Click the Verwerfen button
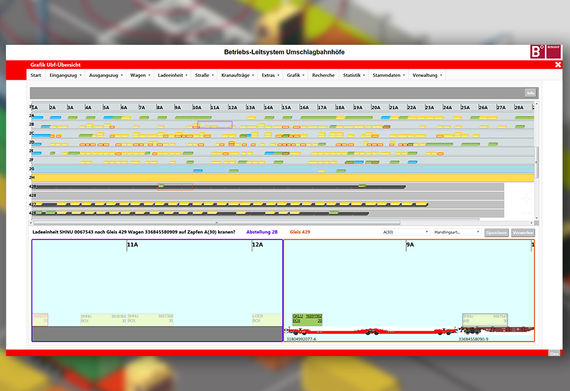The width and height of the screenshot is (570, 391). click(x=523, y=233)
